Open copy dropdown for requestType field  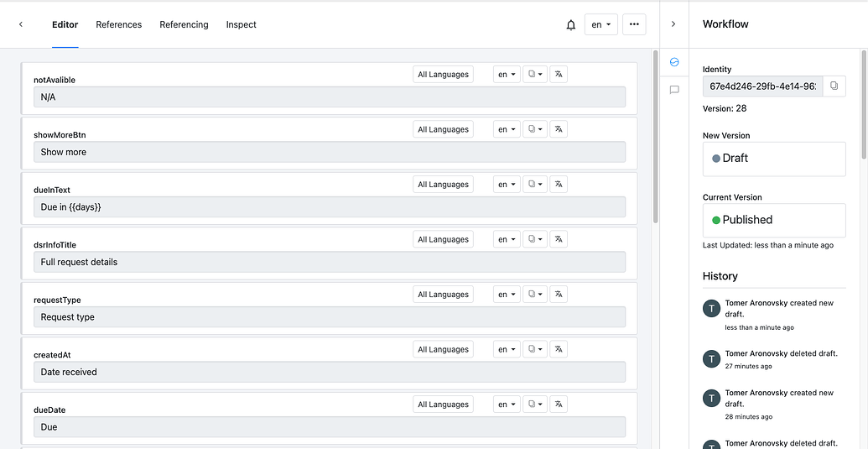click(x=535, y=294)
